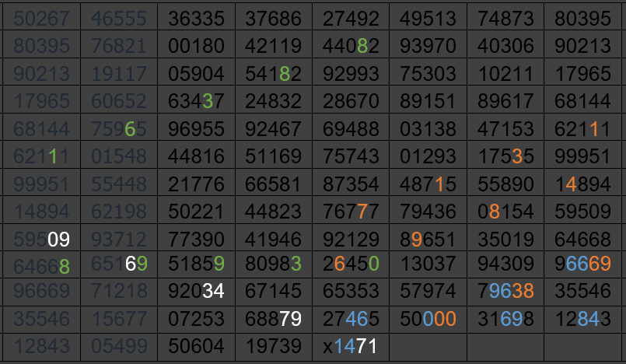This screenshot has height=364, width=626.
Task: Click the cell containing 36335
Action: tap(196, 17)
